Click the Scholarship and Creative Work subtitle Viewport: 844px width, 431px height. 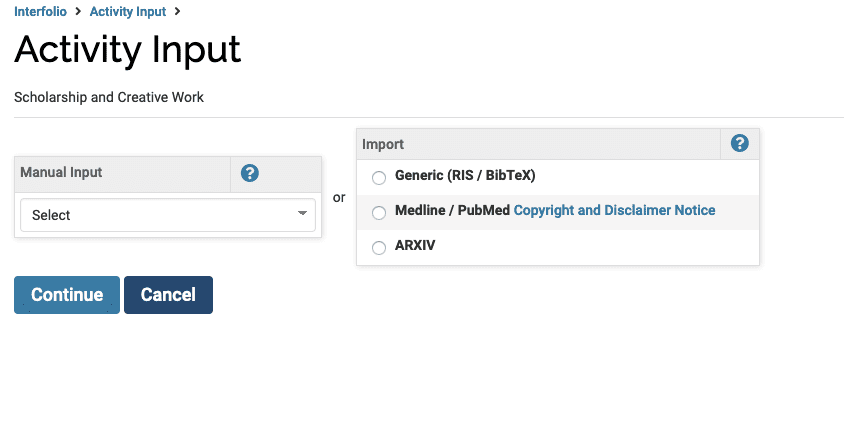(x=109, y=97)
